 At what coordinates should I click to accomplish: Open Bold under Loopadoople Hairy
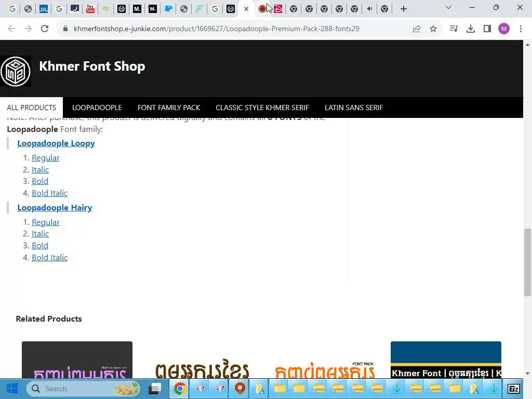click(39, 246)
